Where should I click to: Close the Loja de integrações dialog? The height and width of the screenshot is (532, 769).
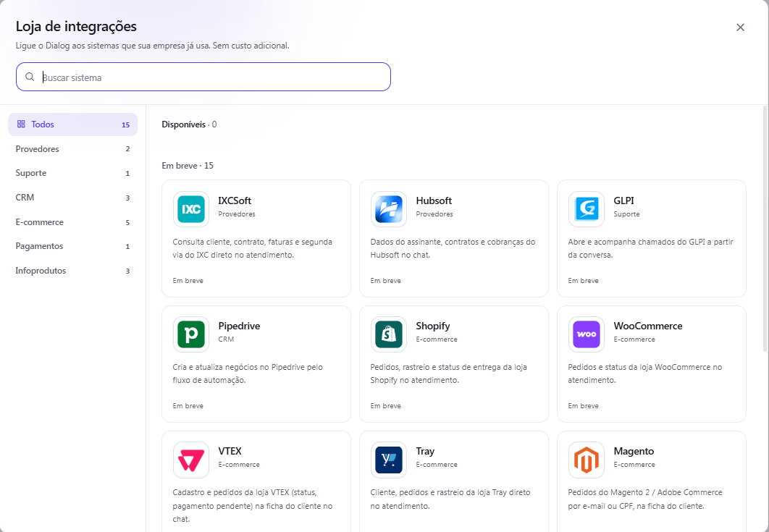740,28
